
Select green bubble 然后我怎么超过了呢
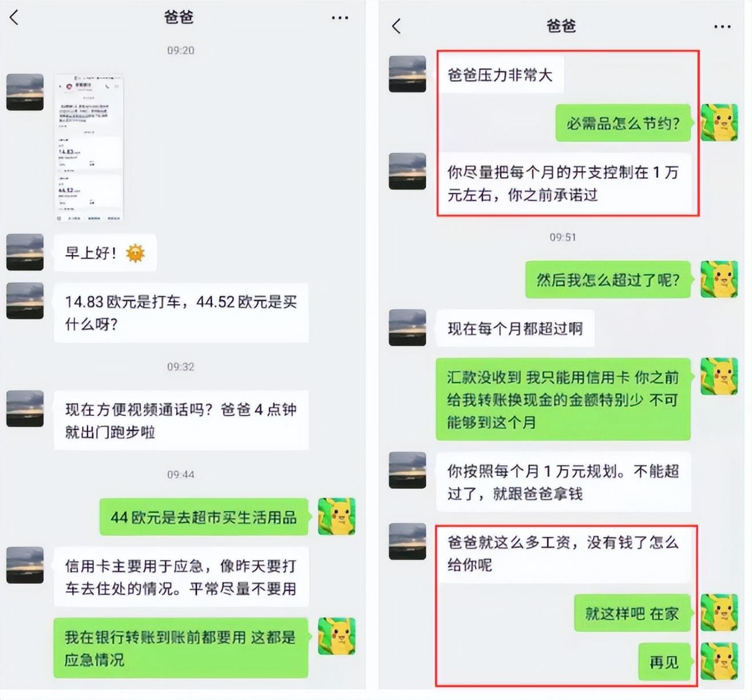click(609, 280)
